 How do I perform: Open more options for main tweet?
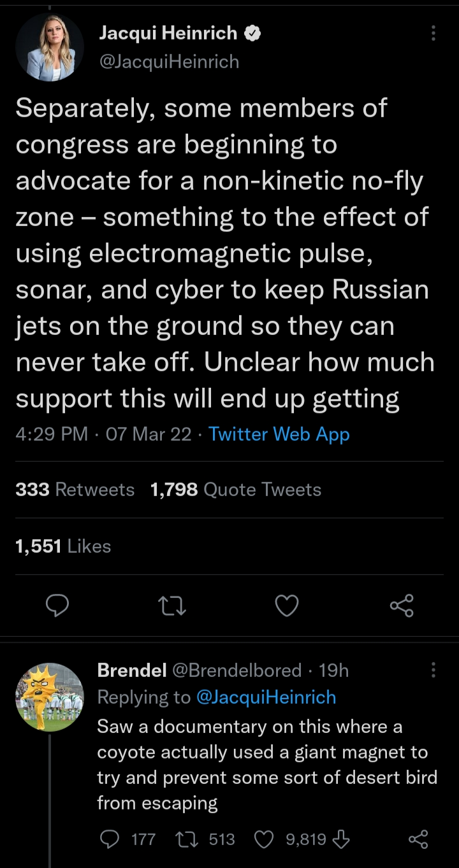click(x=433, y=34)
